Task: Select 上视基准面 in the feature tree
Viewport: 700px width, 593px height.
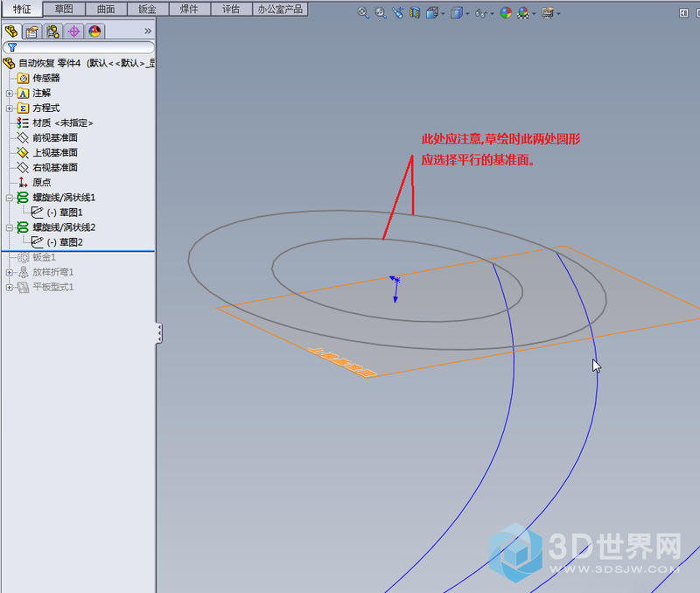Action: click(54, 152)
